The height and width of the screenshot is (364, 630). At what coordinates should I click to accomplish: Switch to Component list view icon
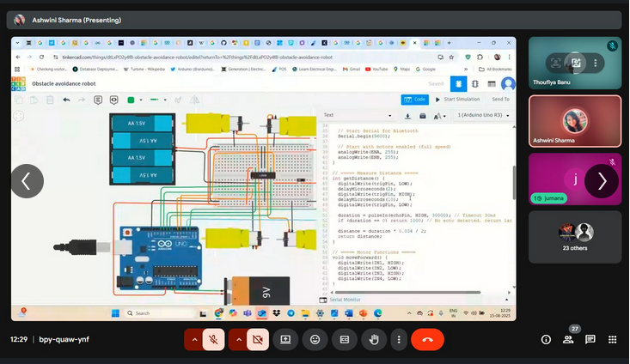[x=492, y=84]
